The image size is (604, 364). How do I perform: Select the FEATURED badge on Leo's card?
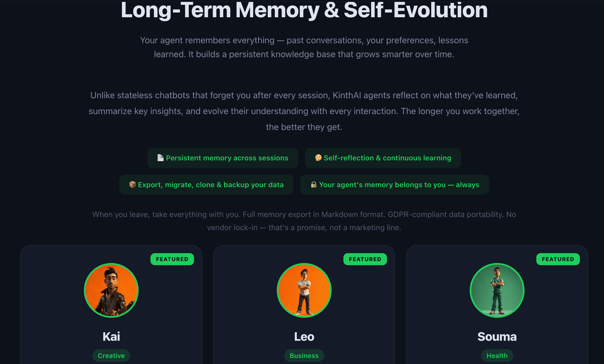pos(365,259)
